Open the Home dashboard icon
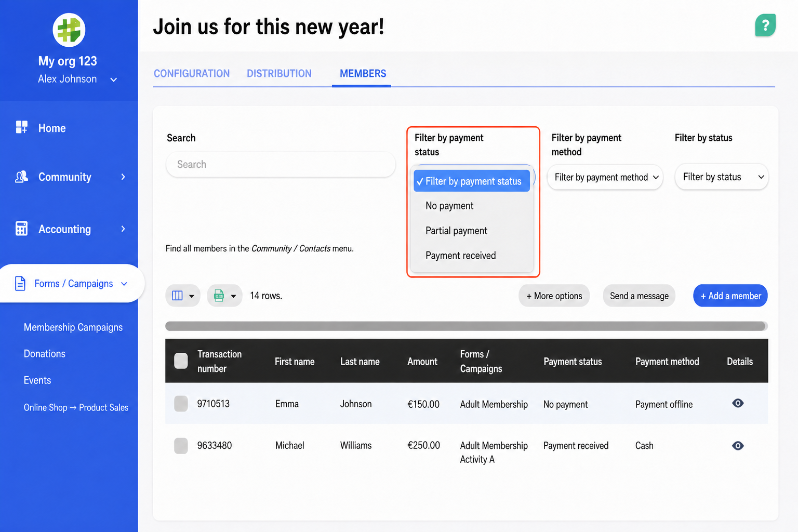The height and width of the screenshot is (532, 798). (22, 127)
